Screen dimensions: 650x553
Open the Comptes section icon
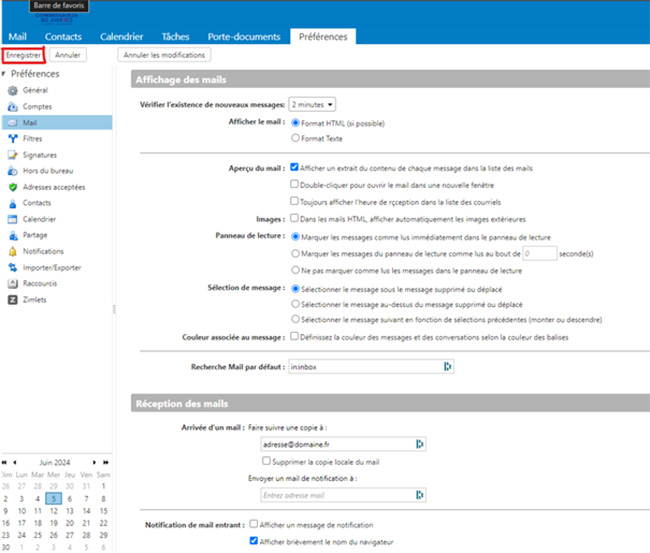coord(13,106)
